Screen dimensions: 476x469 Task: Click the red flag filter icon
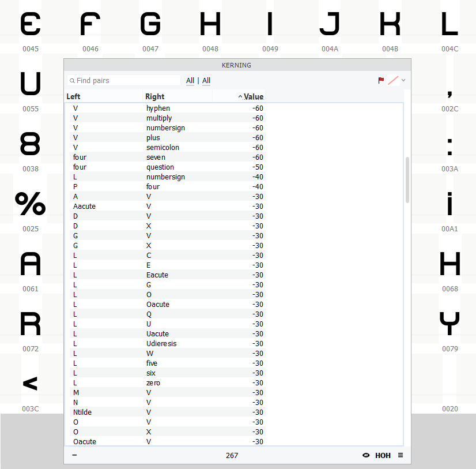[x=381, y=80]
